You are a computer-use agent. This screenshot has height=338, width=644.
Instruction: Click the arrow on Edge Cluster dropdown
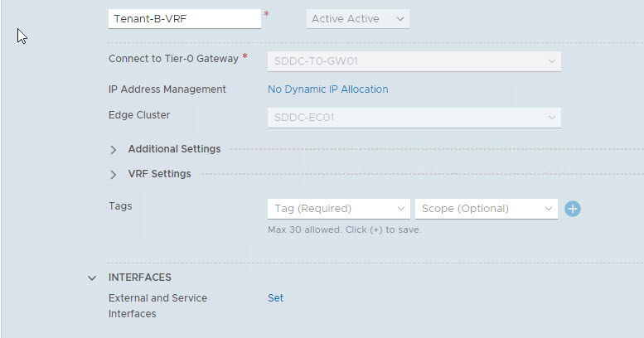pyautogui.click(x=551, y=118)
